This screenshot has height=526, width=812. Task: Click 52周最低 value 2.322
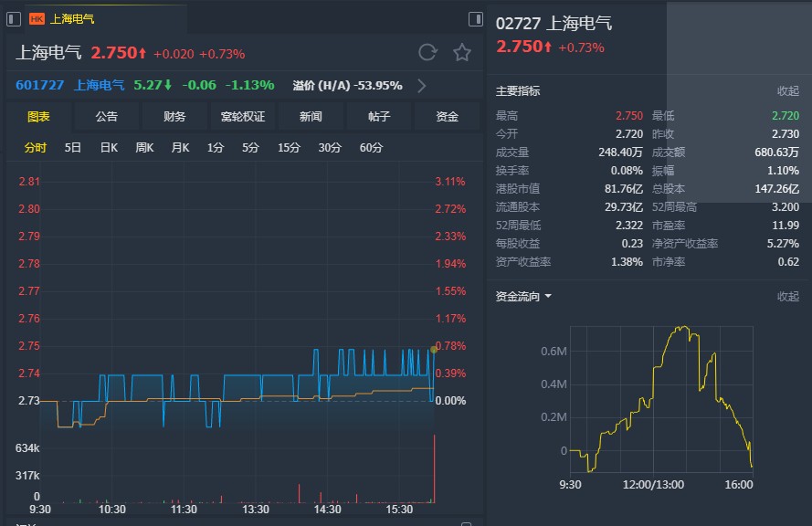pyautogui.click(x=629, y=226)
